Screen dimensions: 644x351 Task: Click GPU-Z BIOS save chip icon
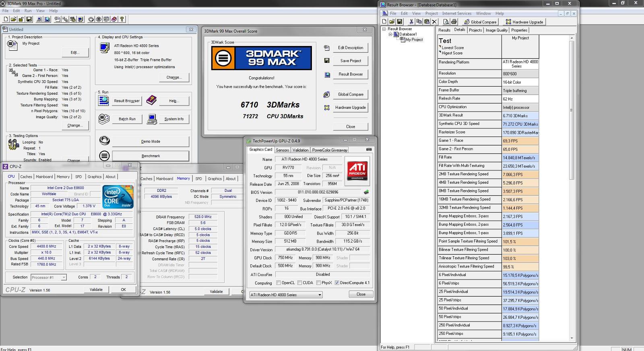pyautogui.click(x=366, y=192)
